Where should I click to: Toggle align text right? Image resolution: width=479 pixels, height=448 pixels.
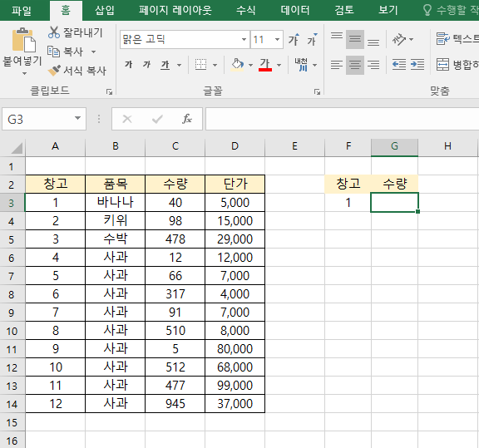[x=373, y=65]
